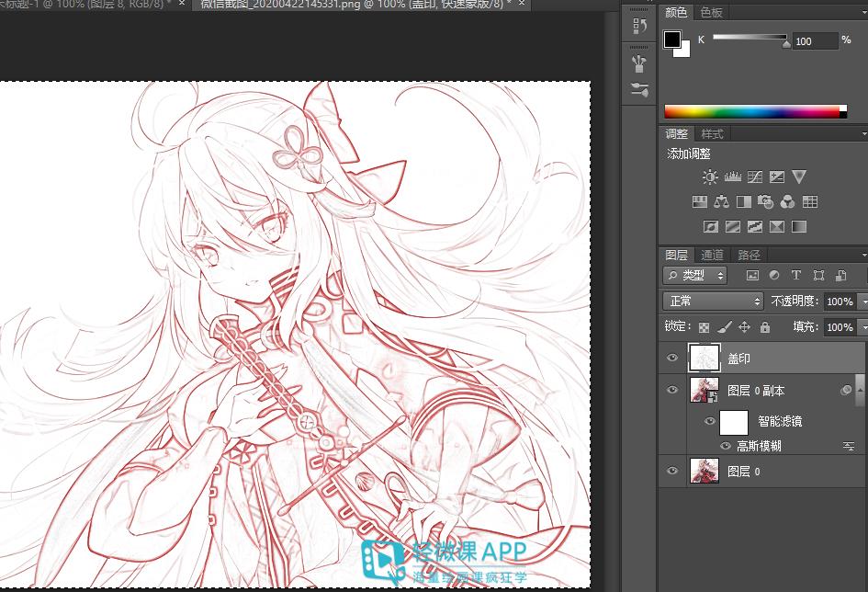Image resolution: width=868 pixels, height=592 pixels.
Task: Open Gaussian Blur filter blending options icon
Action: [x=849, y=446]
